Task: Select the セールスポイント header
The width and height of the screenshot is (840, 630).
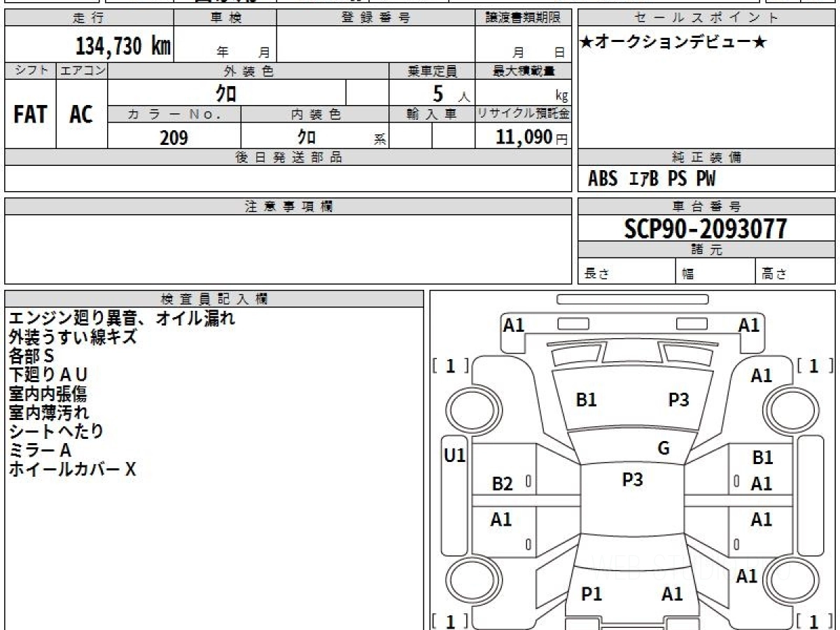Action: tap(706, 18)
